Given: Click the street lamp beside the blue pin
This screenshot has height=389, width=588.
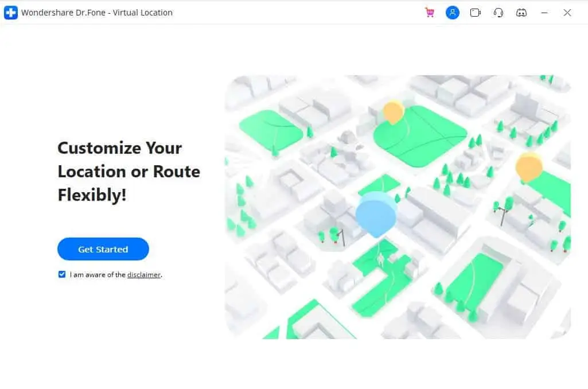Looking at the screenshot, I should pyautogui.click(x=342, y=238).
